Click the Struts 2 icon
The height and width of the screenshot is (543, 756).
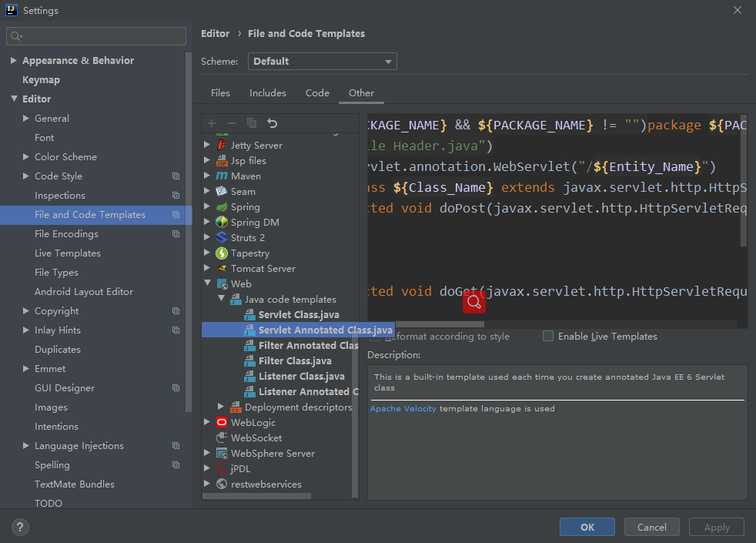coord(222,238)
